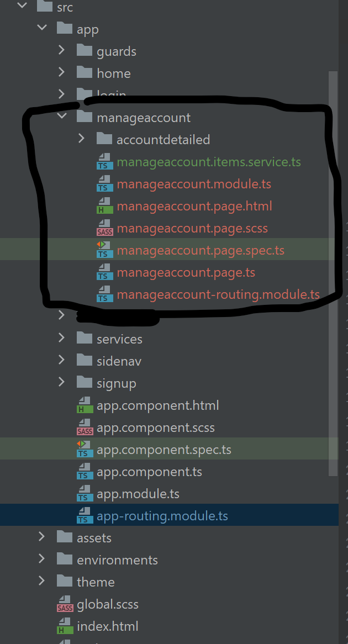The height and width of the screenshot is (644, 348).
Task: Click HTML icon of app.component.html
Action: (x=85, y=405)
